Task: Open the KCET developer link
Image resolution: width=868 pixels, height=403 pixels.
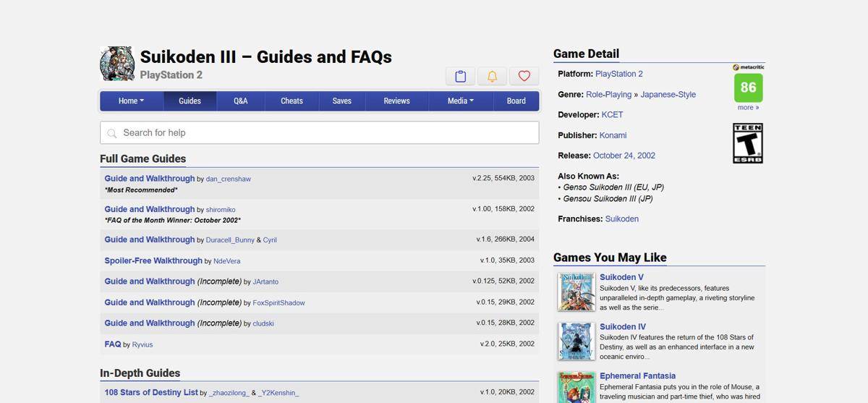Action: pyautogui.click(x=612, y=115)
